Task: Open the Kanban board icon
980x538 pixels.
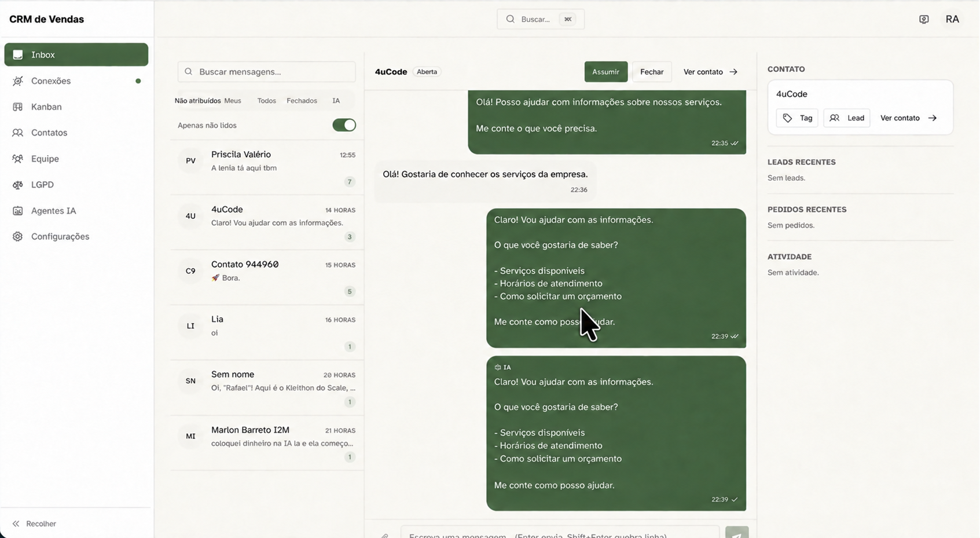Action: click(x=18, y=107)
